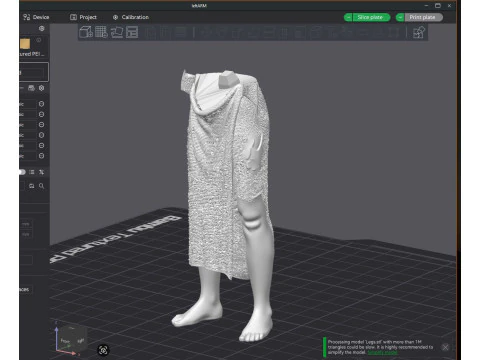480x360 pixels.
Task: Open filament section settings gear icon
Action: 41,88
